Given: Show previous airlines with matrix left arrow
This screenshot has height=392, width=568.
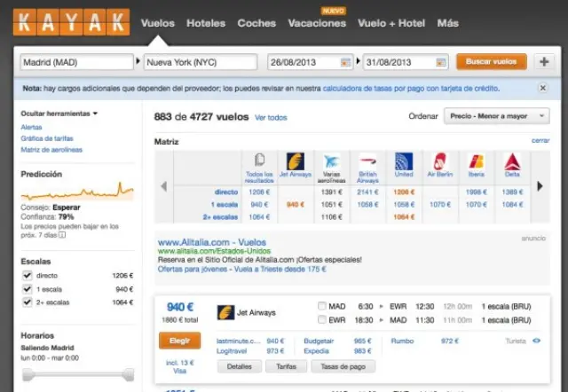Looking at the screenshot, I should click(x=163, y=186).
